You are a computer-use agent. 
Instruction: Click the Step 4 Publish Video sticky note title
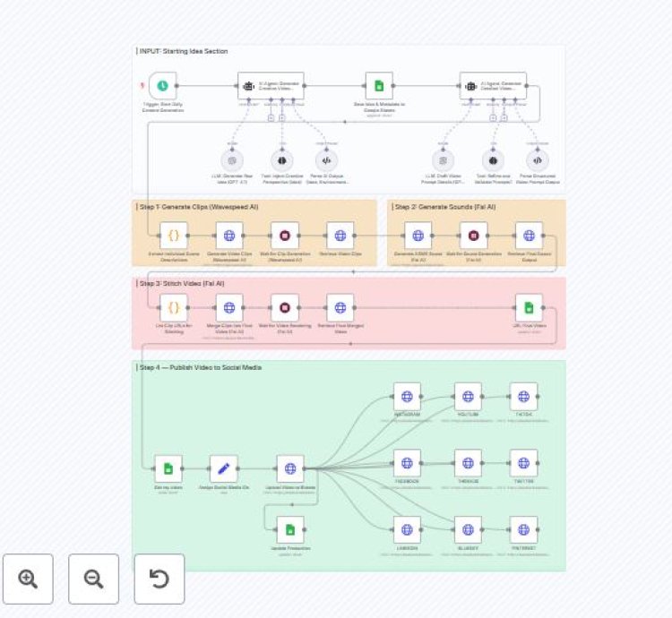click(199, 367)
